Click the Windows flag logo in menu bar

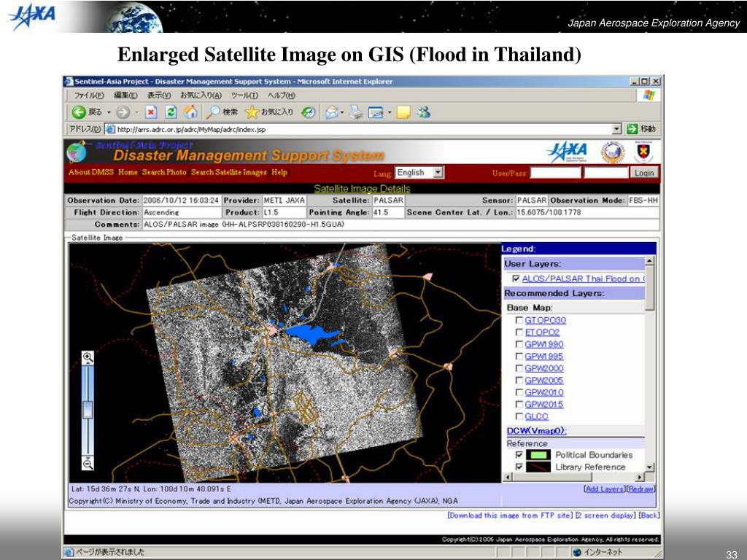[649, 95]
